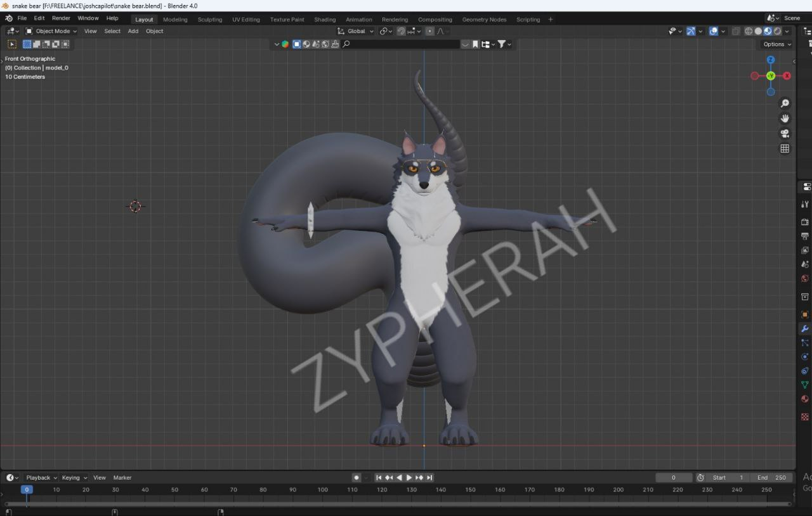
Task: Switch to solid viewport shading
Action: pyautogui.click(x=758, y=31)
